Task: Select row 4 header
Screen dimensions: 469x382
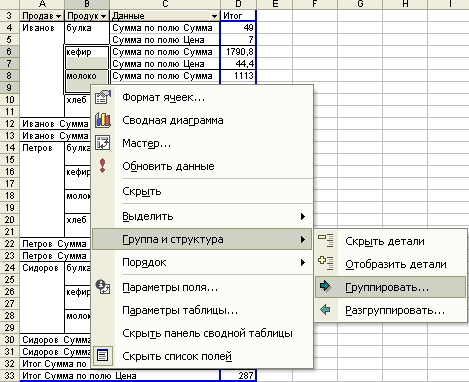Action: (x=10, y=28)
